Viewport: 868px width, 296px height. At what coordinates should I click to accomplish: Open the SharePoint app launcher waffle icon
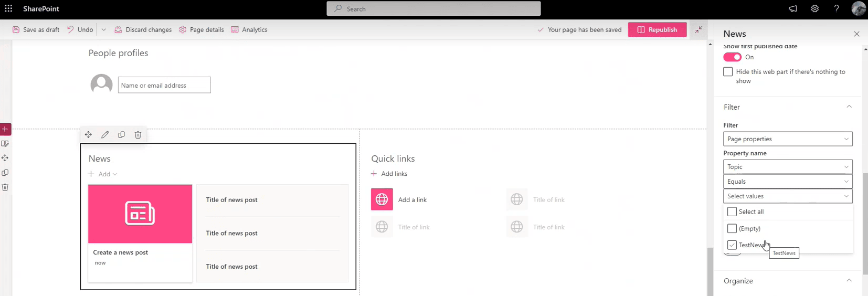click(x=8, y=9)
